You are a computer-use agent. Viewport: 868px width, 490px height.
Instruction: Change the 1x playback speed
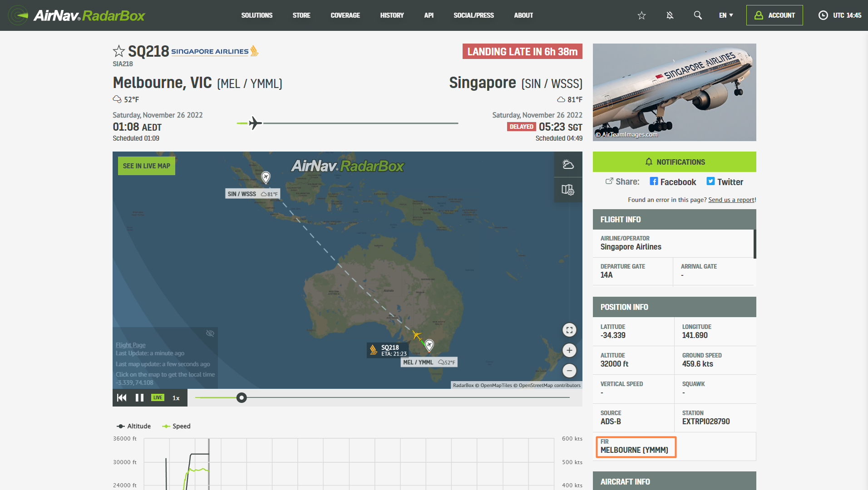[176, 398]
